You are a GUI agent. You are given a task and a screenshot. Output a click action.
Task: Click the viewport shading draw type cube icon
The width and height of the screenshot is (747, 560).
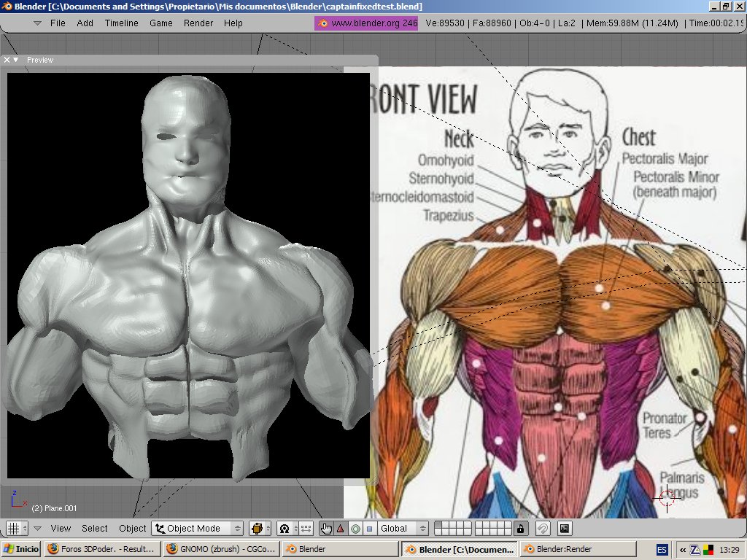tap(257, 529)
